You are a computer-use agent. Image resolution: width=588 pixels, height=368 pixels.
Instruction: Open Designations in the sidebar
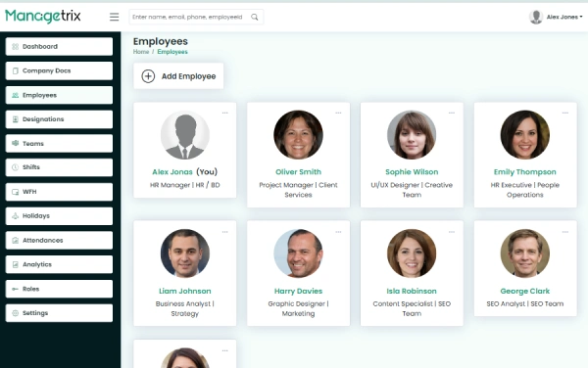tap(59, 119)
